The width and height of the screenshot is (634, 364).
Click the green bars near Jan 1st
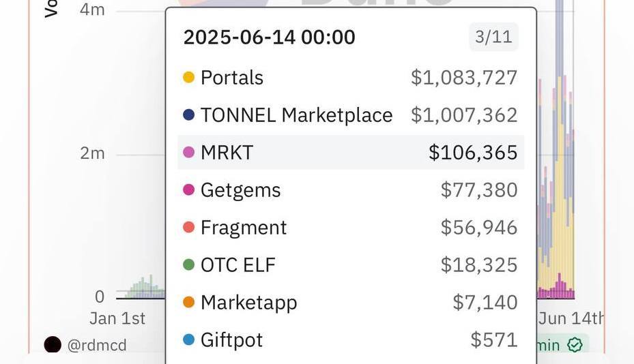pyautogui.click(x=145, y=288)
